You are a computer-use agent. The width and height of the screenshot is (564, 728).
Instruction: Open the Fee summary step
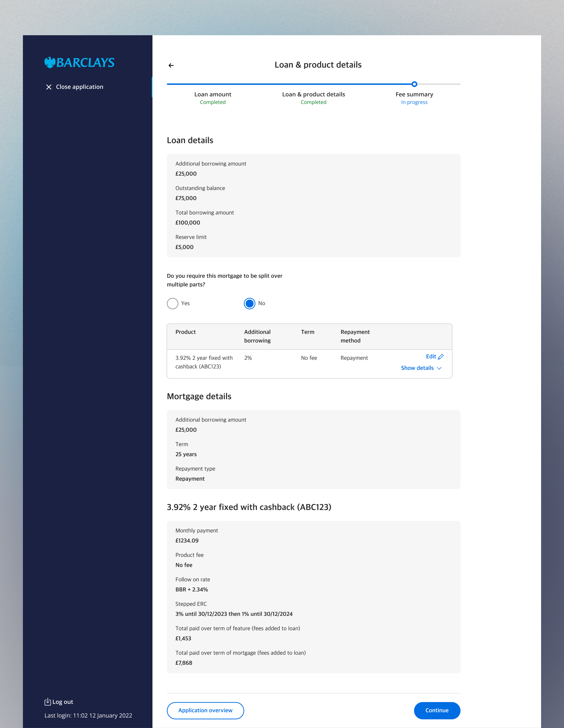click(414, 98)
